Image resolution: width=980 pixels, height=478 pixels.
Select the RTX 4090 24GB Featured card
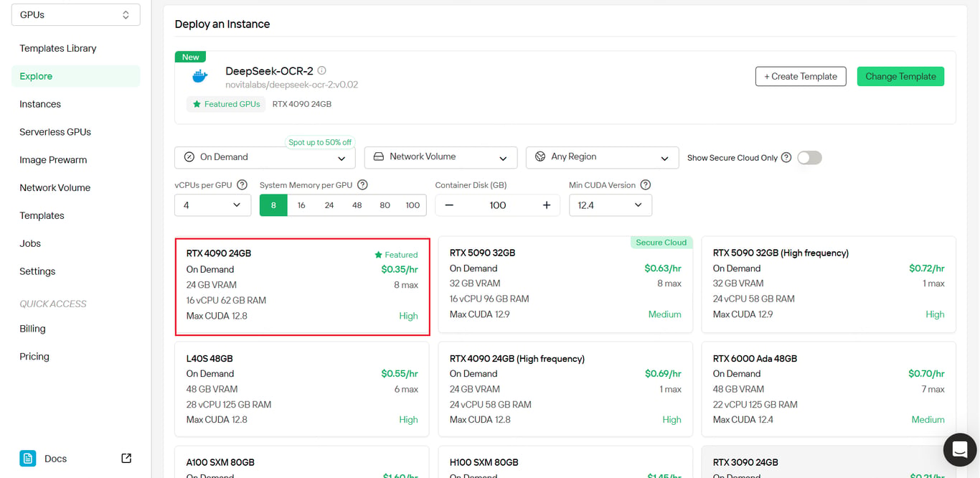coord(302,286)
